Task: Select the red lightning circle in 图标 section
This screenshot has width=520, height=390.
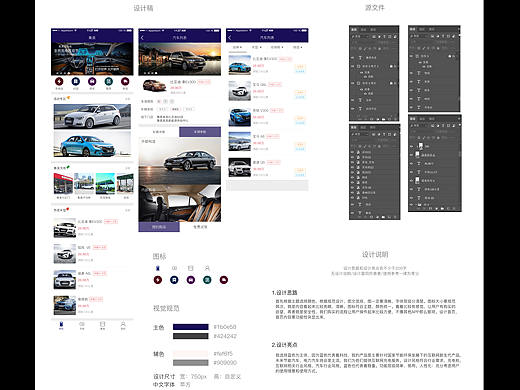Action: tap(158, 280)
